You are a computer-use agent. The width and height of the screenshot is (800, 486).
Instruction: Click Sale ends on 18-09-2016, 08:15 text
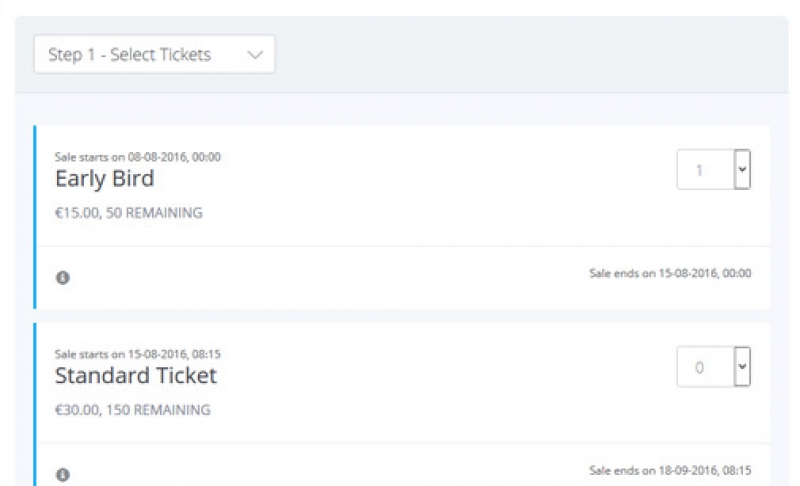[670, 470]
